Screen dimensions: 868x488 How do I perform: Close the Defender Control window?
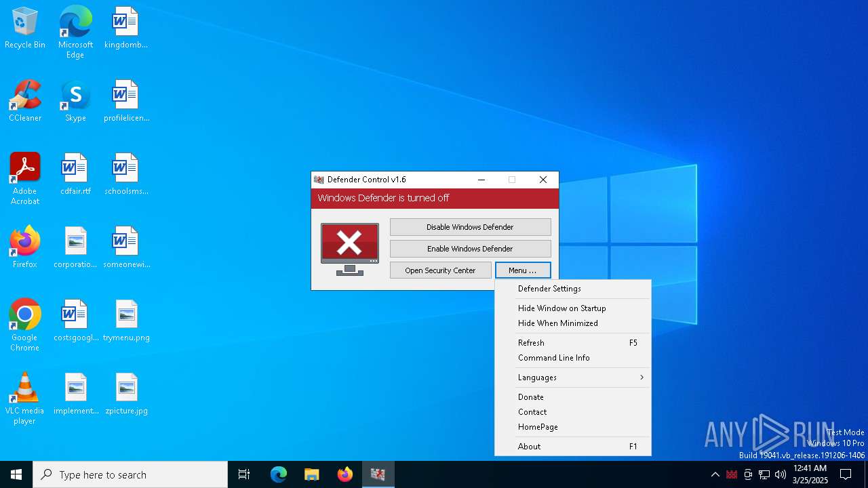(543, 180)
